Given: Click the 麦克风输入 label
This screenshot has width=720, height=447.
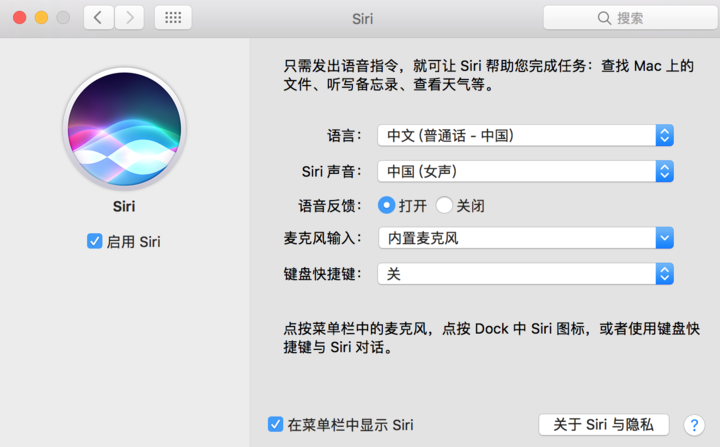Looking at the screenshot, I should [322, 238].
